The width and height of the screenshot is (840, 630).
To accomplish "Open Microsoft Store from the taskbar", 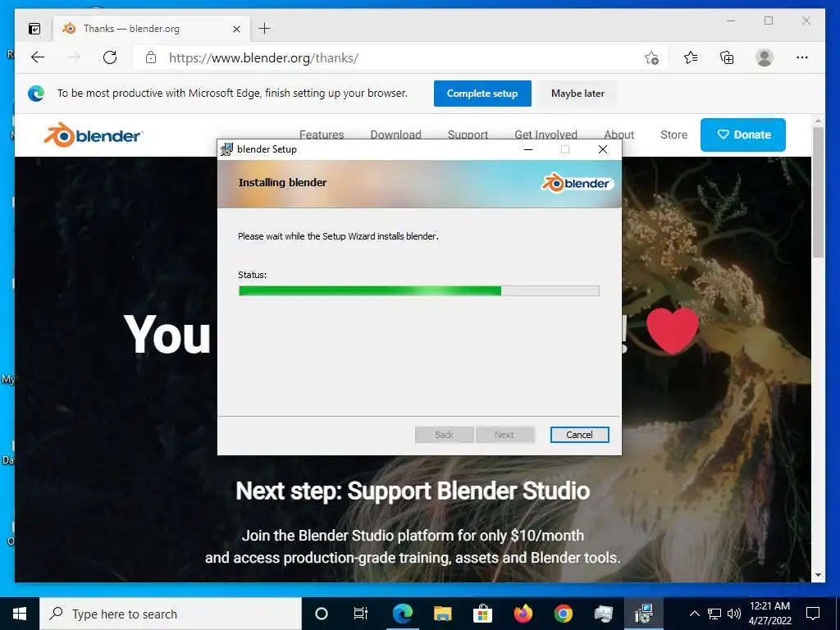I will tap(482, 614).
